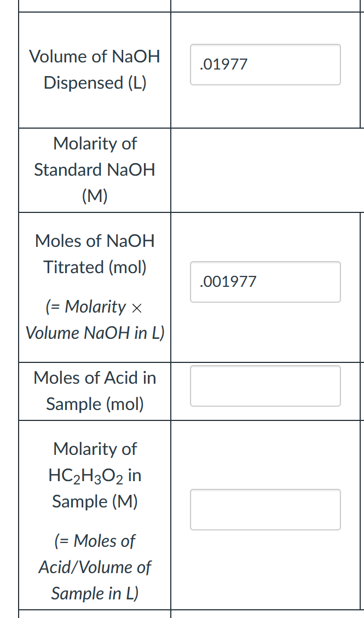The image size is (364, 618).
Task: Click the Moles of NaOH Titrated label
Action: (94, 253)
